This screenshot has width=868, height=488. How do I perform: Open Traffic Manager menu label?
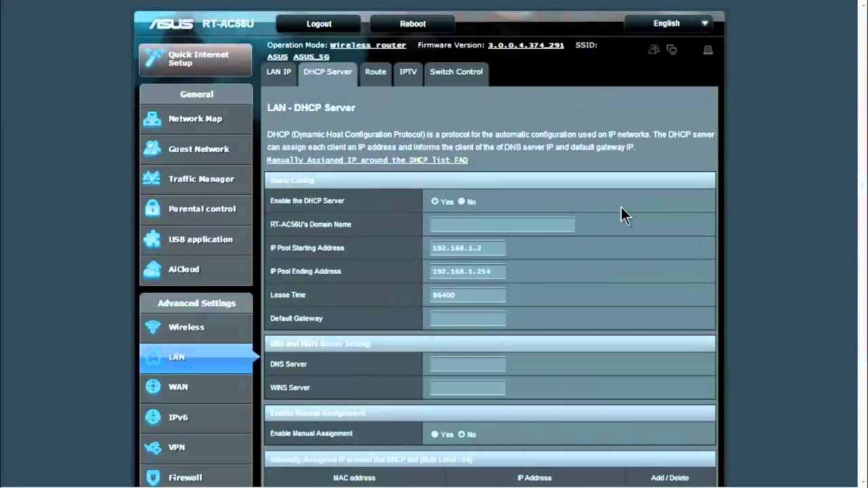click(201, 179)
